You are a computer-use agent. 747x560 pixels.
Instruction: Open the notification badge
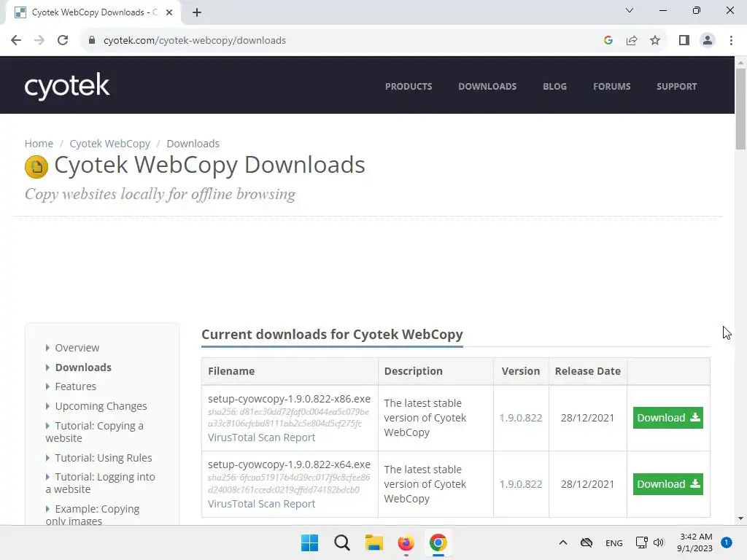tap(727, 542)
